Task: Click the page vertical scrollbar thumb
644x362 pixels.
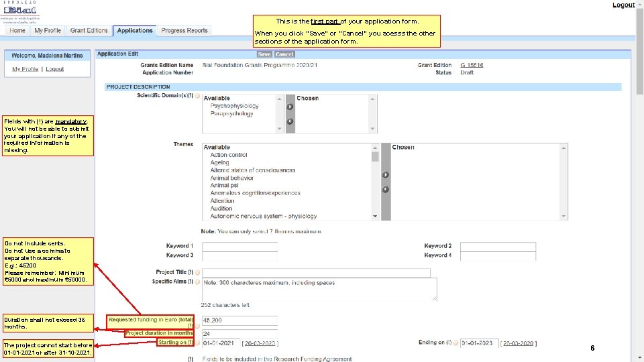Action: [640, 52]
